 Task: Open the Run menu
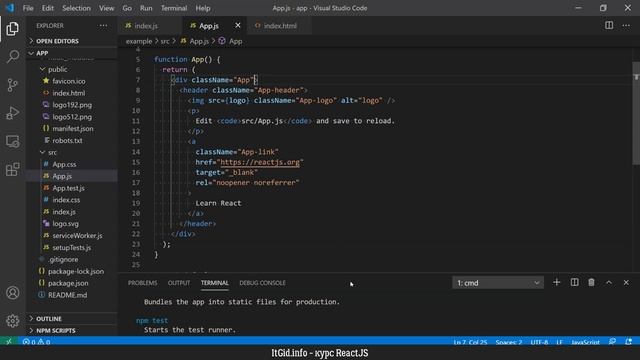coord(146,8)
